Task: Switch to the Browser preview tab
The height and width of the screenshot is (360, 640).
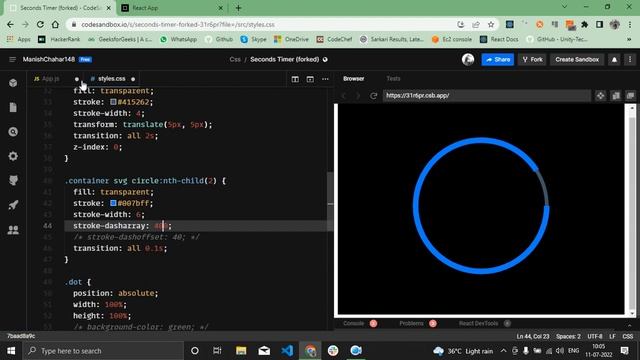Action: (x=353, y=78)
